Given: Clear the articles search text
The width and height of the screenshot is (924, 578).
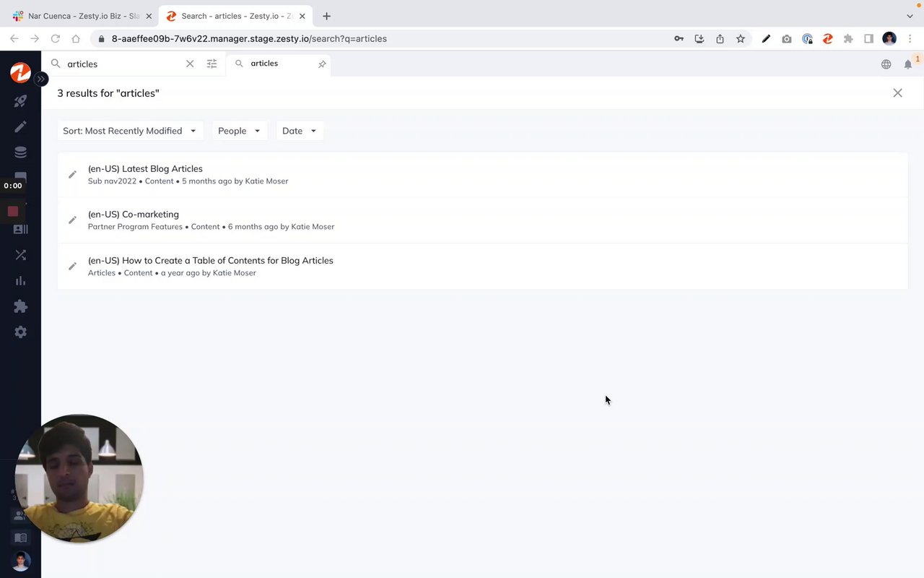Looking at the screenshot, I should click(190, 64).
